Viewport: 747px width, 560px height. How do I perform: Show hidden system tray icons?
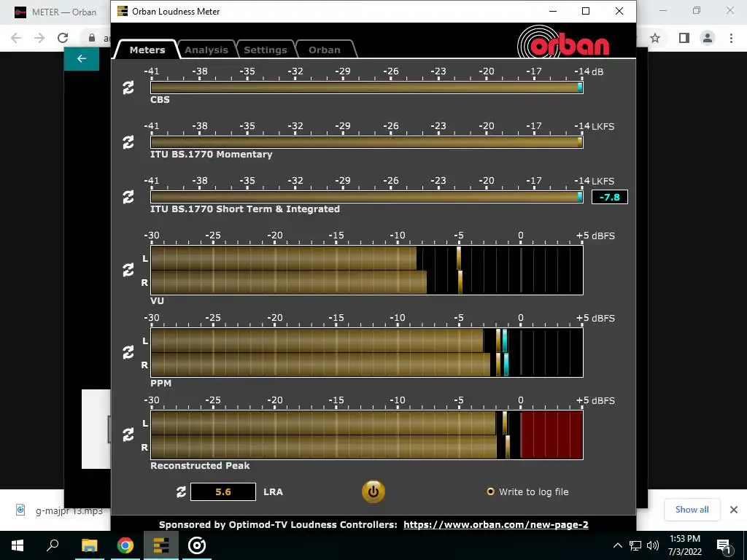click(x=617, y=545)
